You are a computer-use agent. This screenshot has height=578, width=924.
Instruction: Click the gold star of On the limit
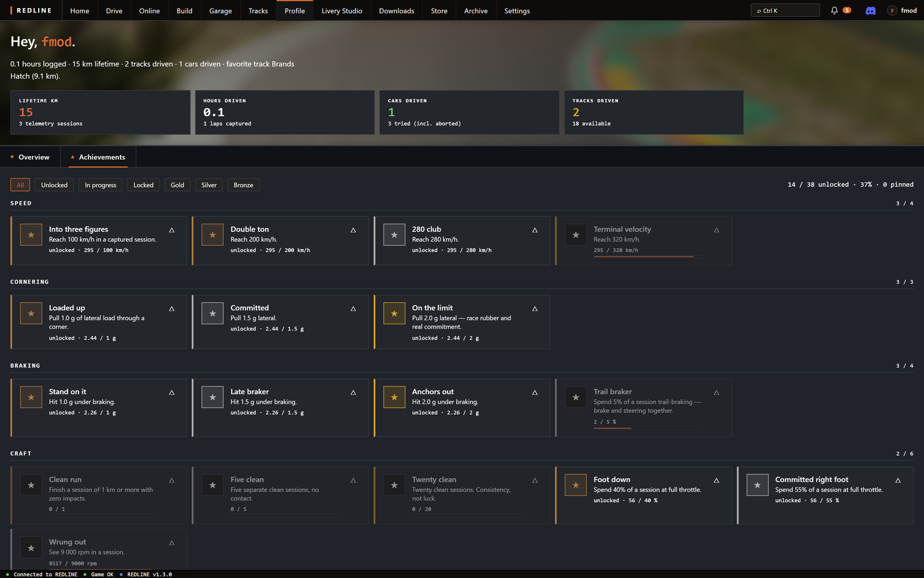pos(394,313)
